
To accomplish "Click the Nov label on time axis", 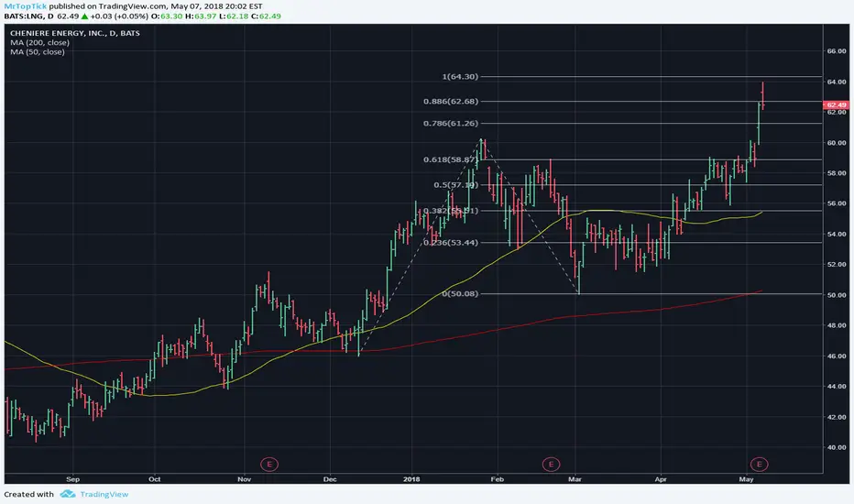I will (x=244, y=479).
